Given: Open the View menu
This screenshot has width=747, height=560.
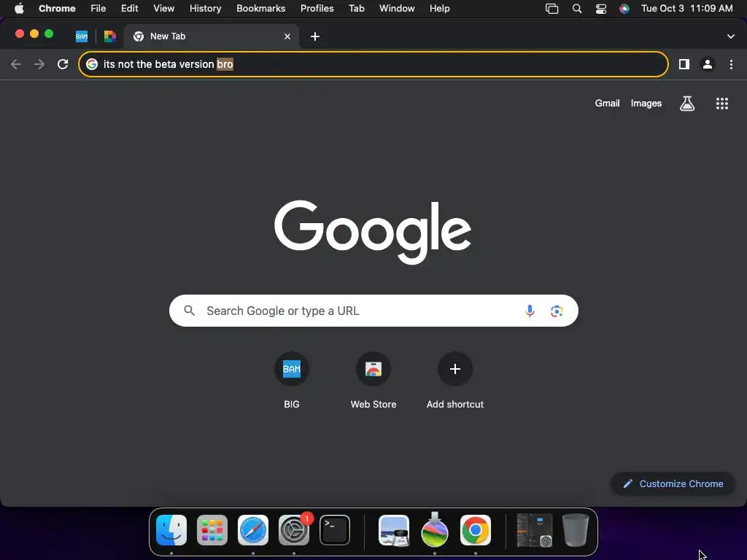Looking at the screenshot, I should coord(164,9).
